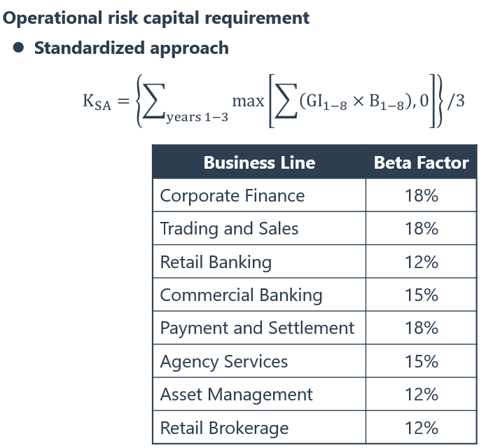This screenshot has width=486, height=448.
Task: Select the 15% beta for Commercial Banking
Action: [x=421, y=295]
